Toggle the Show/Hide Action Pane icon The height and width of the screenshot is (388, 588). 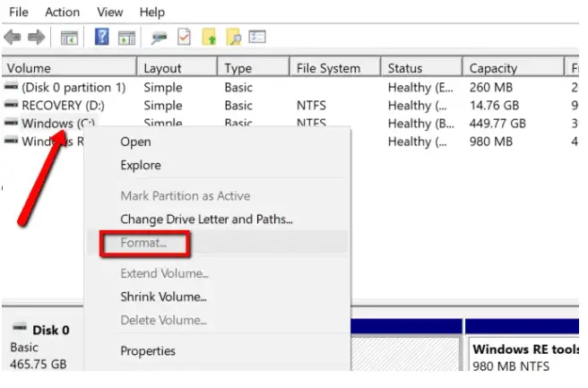click(126, 38)
